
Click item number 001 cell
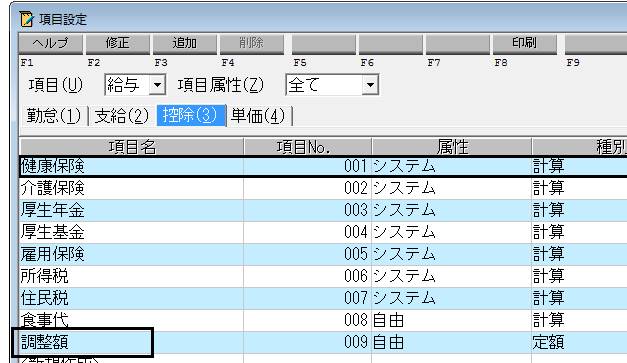pos(308,166)
